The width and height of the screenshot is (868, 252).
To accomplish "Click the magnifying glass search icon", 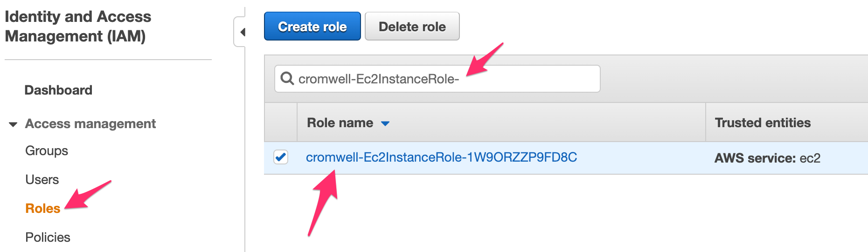I will 287,78.
